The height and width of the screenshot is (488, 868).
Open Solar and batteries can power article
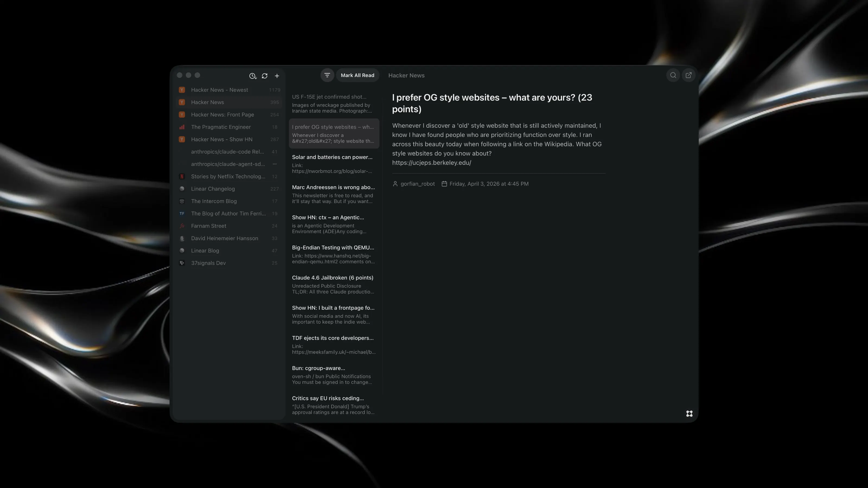click(334, 164)
